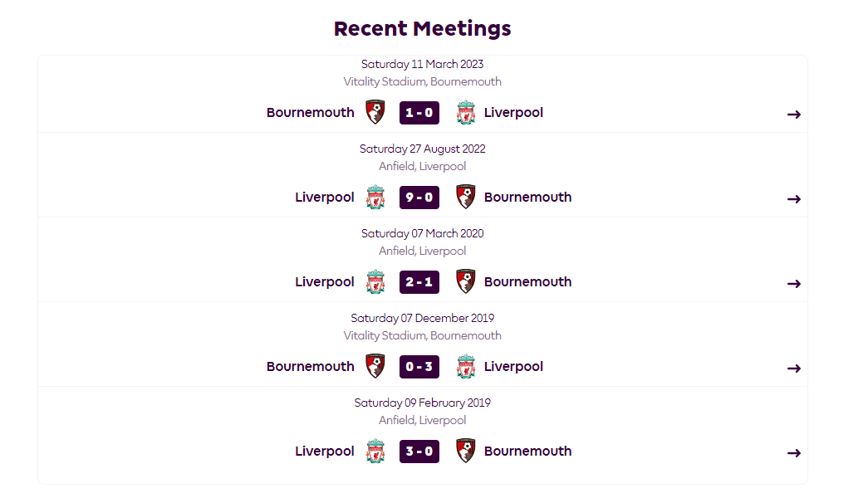Click Liverpool crest in 1-0 match
Screen dimensions: 868x498
465,112
